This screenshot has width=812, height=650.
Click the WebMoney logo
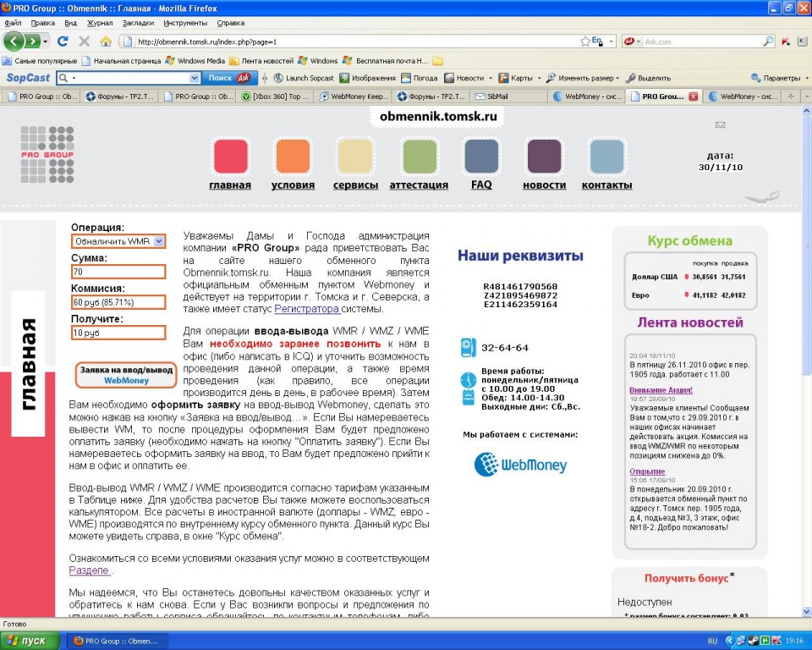point(520,465)
